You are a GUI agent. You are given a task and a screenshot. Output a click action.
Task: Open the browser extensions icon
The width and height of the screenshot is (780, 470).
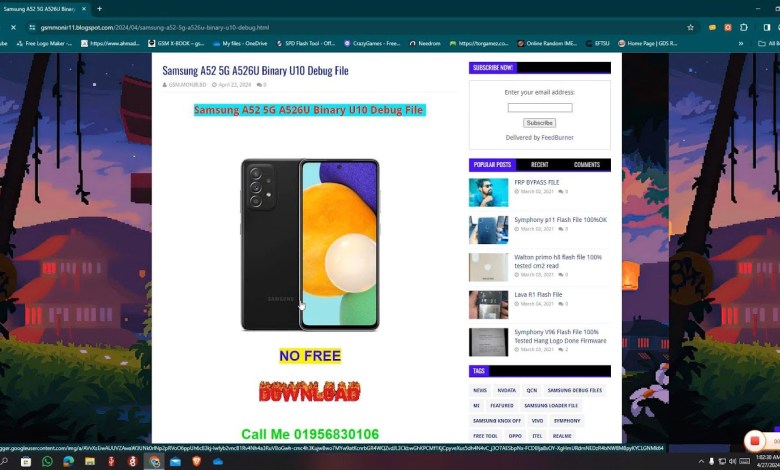pyautogui.click(x=742, y=27)
